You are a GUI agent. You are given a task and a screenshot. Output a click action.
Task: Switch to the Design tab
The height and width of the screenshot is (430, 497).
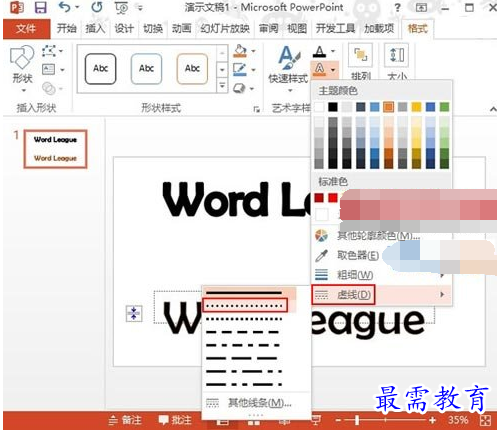tap(124, 29)
